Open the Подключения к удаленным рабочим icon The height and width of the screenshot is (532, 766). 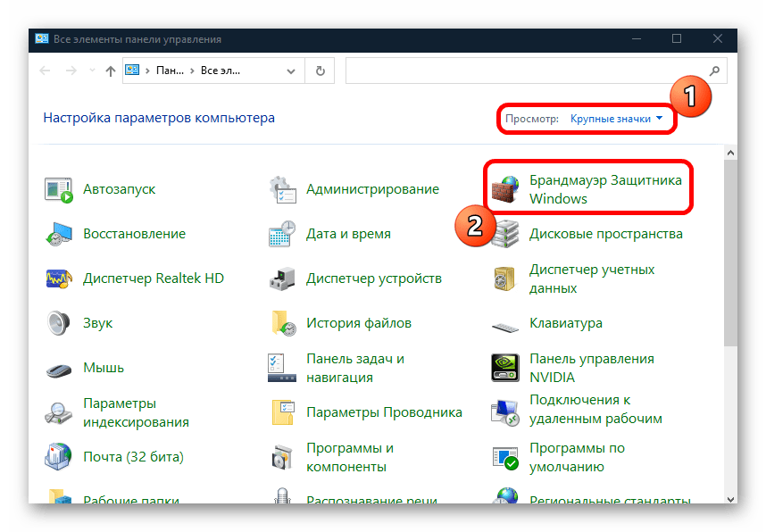click(x=505, y=412)
